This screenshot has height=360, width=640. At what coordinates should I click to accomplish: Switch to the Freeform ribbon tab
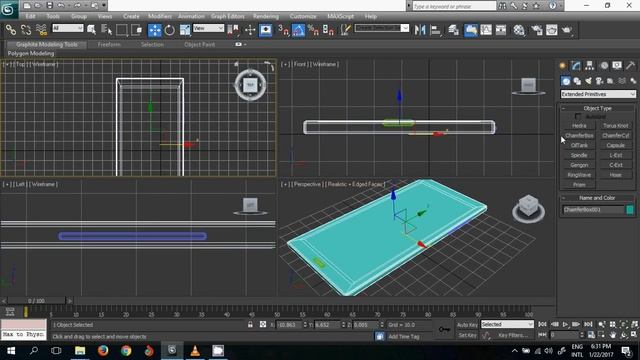click(x=109, y=44)
